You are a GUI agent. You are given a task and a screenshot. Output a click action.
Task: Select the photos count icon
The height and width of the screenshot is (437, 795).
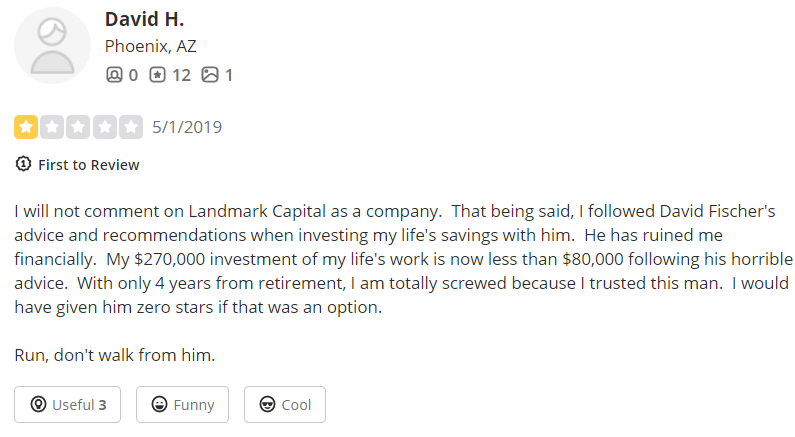(x=210, y=75)
